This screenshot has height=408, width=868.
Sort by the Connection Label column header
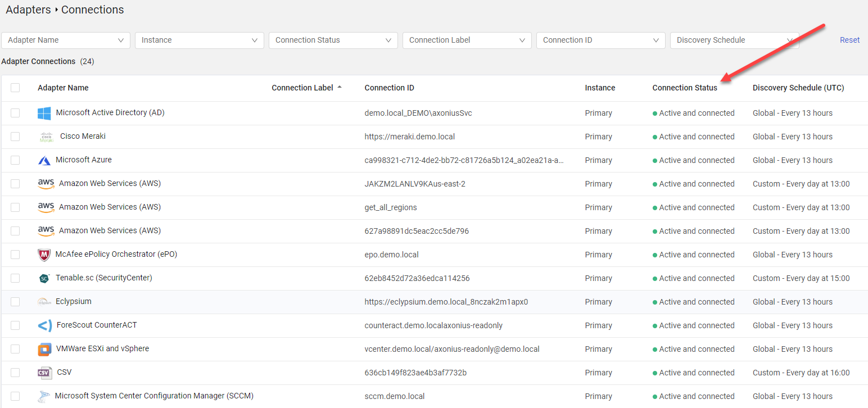[x=302, y=88]
